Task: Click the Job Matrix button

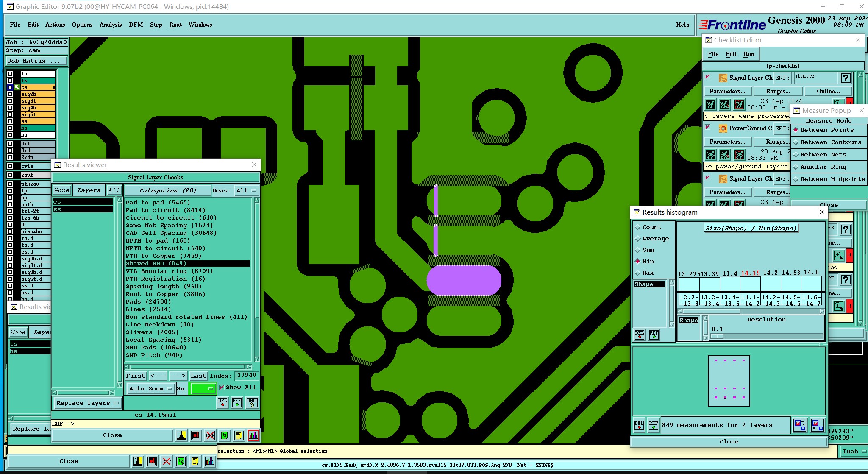Action: pyautogui.click(x=36, y=61)
